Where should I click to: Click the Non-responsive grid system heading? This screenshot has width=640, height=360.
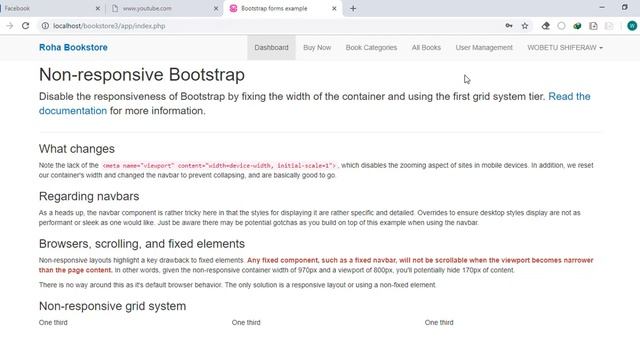(x=112, y=306)
